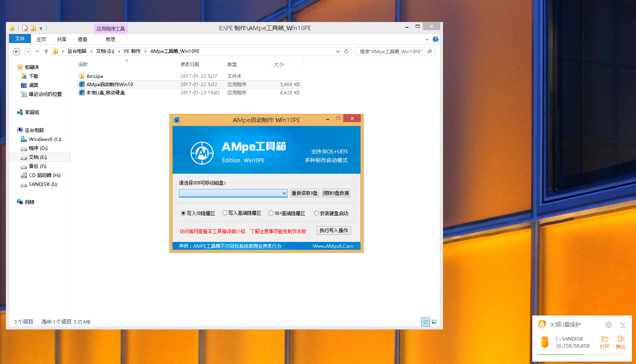Expand the ribbon with the chevron
The height and width of the screenshot is (364, 636).
pos(427,39)
